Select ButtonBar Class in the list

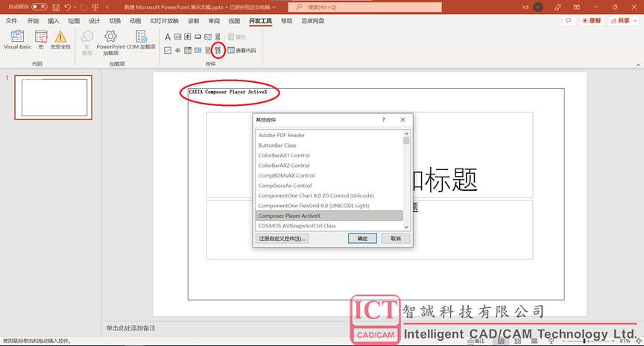pyautogui.click(x=329, y=145)
